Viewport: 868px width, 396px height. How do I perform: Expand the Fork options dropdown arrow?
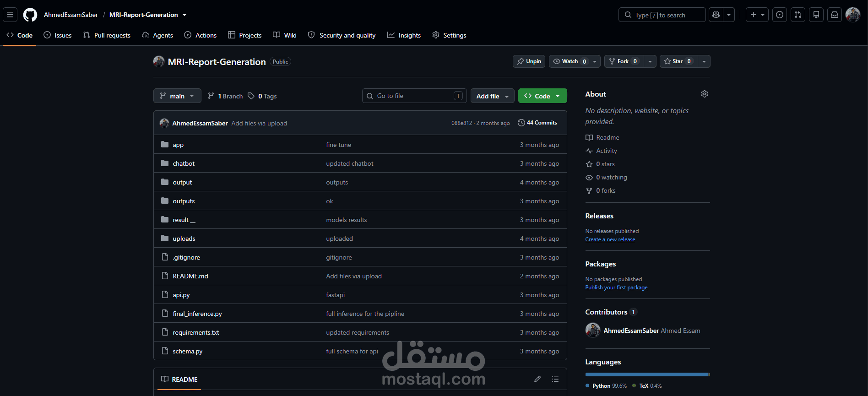650,61
